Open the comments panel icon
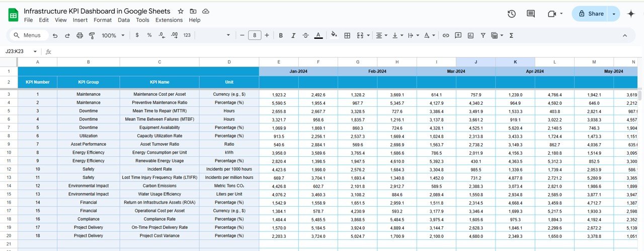This screenshot has height=251, width=644. [x=531, y=14]
